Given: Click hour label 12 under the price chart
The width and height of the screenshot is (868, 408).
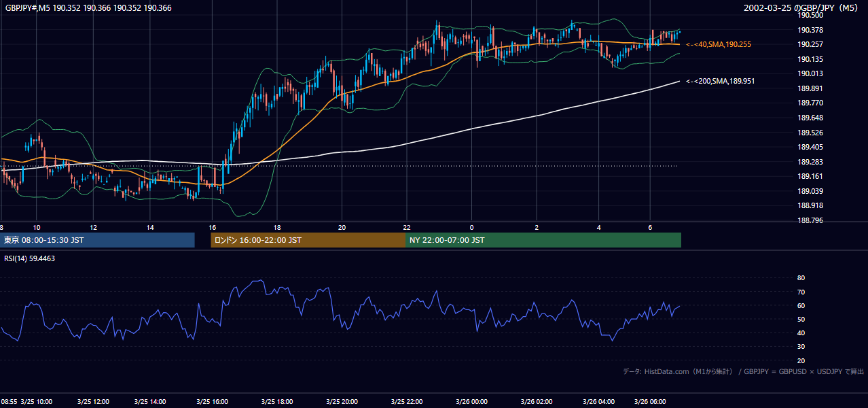Looking at the screenshot, I should coord(93,228).
